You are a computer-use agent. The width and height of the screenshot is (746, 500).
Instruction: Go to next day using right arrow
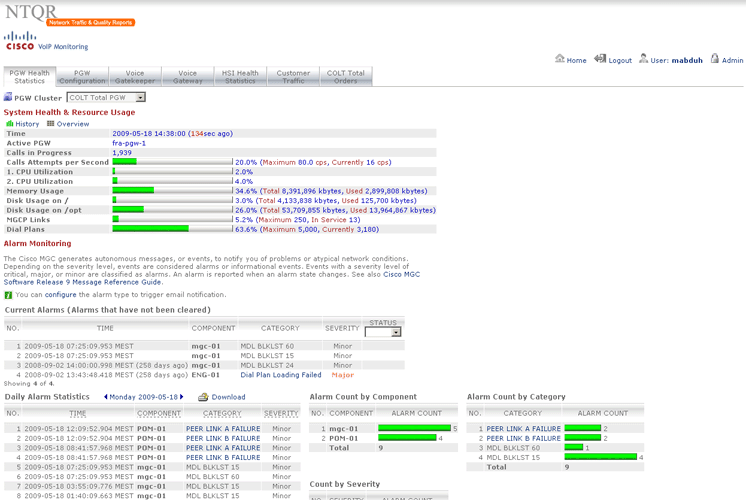[182, 397]
